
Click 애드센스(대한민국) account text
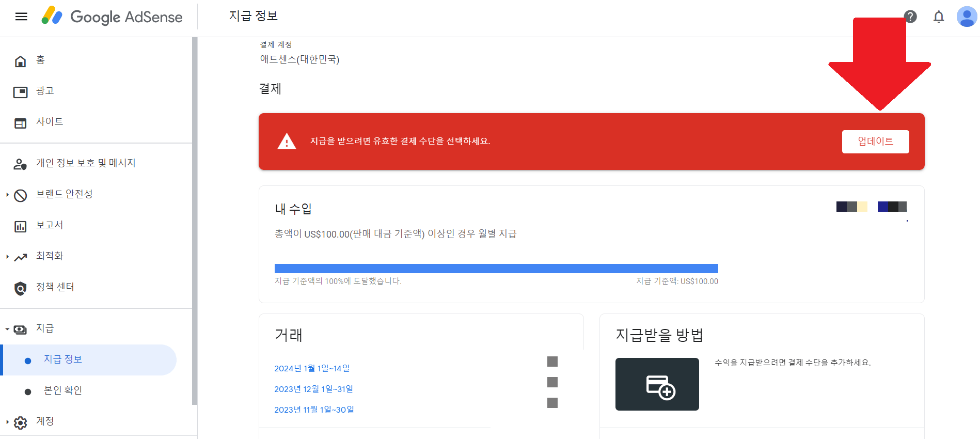pyautogui.click(x=299, y=59)
